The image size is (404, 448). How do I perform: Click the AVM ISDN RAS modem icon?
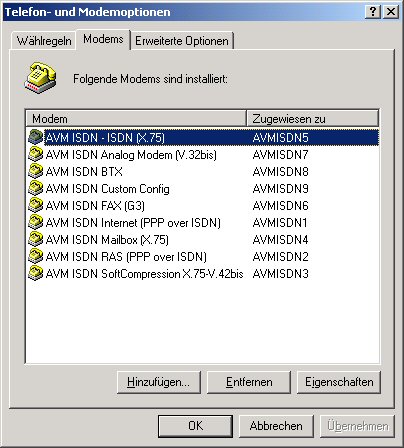point(35,256)
